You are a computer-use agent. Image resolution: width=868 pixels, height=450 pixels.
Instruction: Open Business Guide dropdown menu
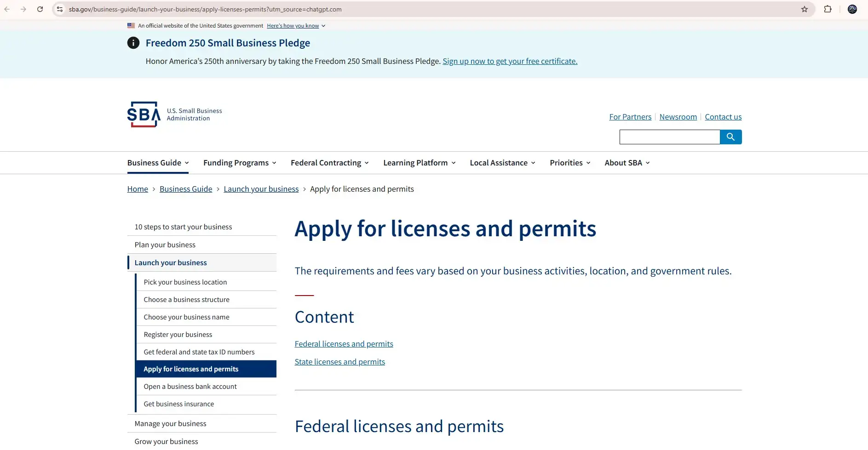tap(158, 163)
